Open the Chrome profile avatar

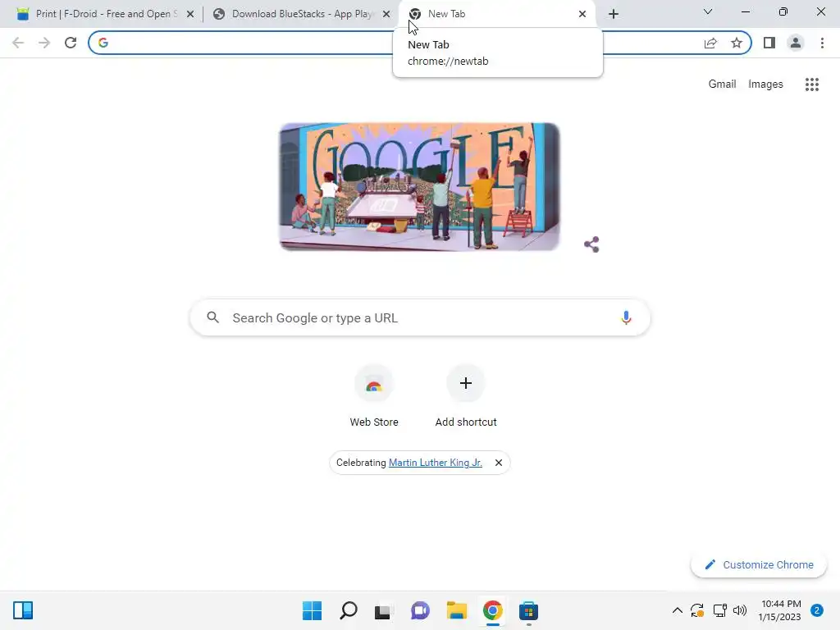pos(796,43)
